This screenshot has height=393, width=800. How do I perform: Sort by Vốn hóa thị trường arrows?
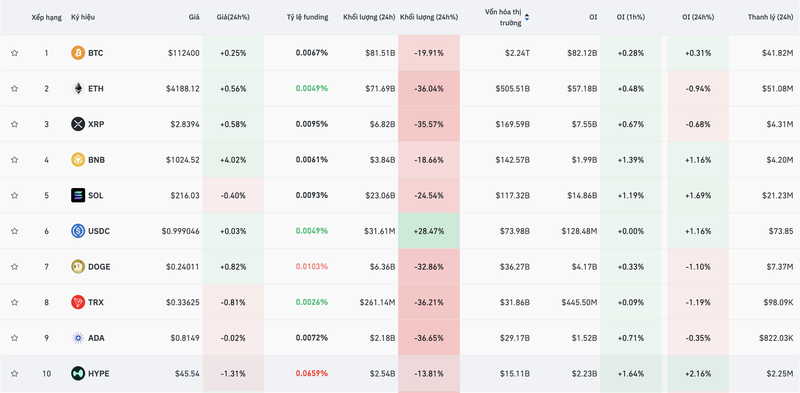pos(527,17)
